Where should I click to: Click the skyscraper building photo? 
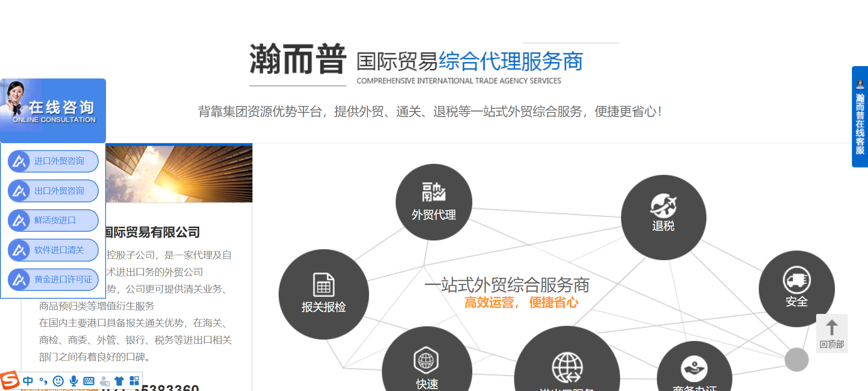(x=179, y=173)
